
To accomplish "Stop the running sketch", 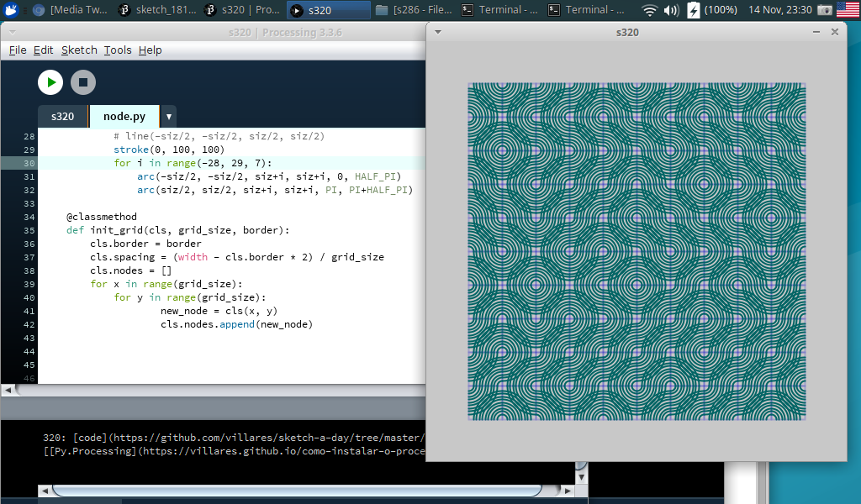I will coord(82,82).
